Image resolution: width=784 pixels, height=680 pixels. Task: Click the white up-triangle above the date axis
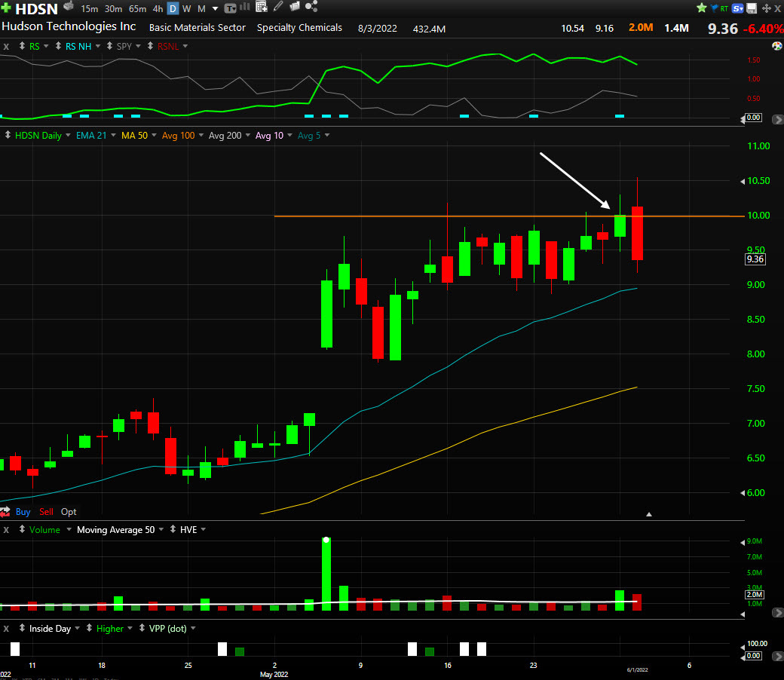pos(649,514)
